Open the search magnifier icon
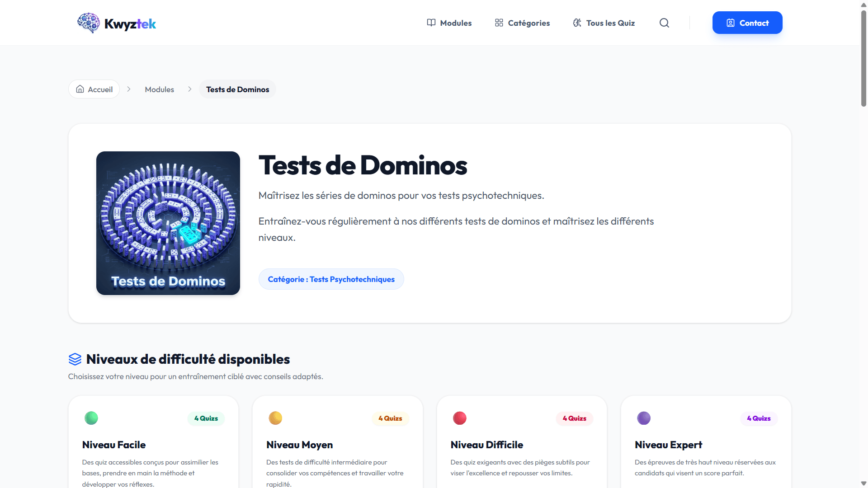Viewport: 868px width, 488px height. tap(664, 23)
